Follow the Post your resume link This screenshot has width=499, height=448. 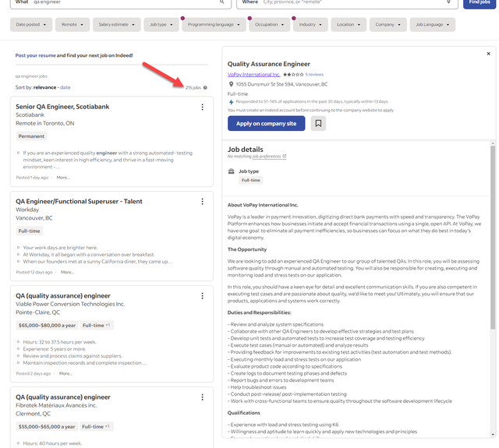tap(35, 55)
